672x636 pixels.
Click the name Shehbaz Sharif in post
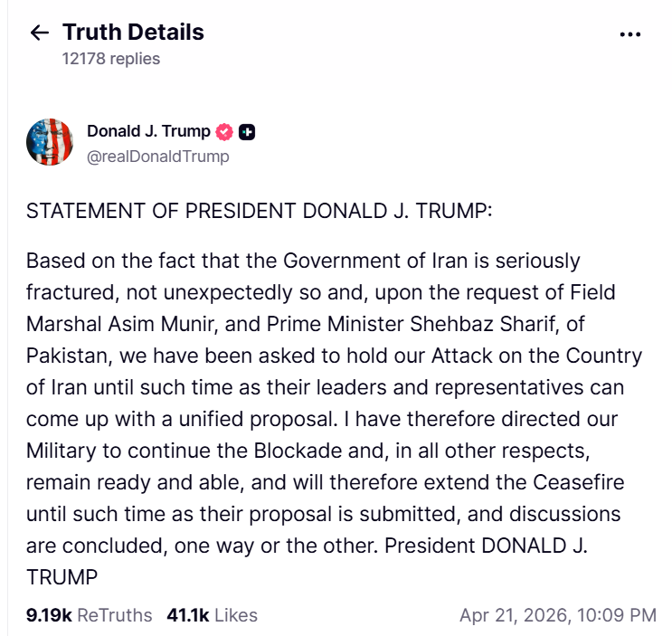pyautogui.click(x=487, y=323)
